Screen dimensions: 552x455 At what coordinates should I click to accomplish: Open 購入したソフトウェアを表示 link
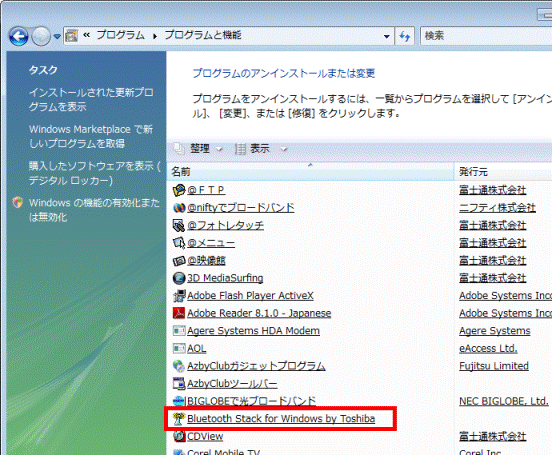[94, 173]
